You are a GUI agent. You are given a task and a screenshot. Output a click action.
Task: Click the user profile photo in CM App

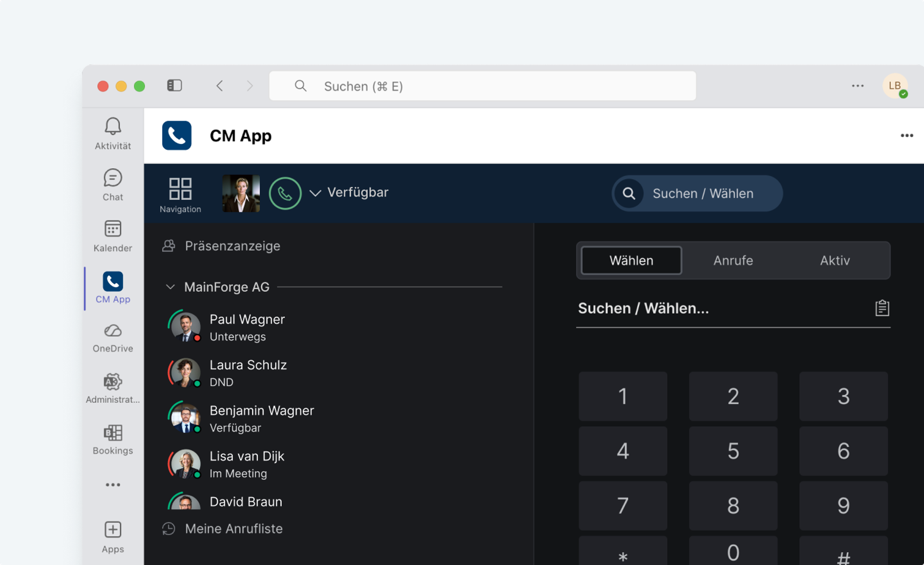[x=241, y=193]
